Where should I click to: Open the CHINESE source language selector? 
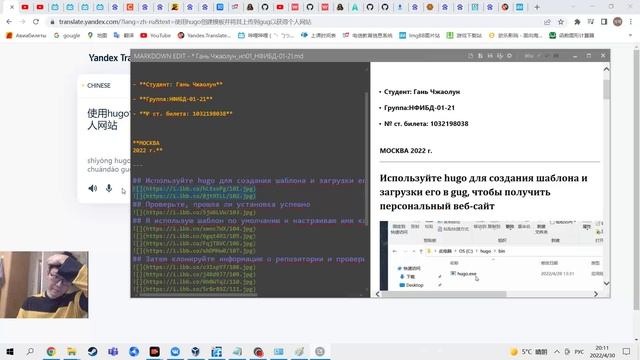pyautogui.click(x=99, y=85)
